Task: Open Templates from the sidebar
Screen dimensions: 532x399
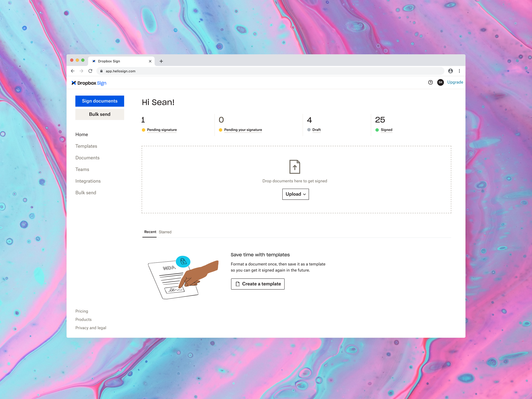Action: coord(86,146)
